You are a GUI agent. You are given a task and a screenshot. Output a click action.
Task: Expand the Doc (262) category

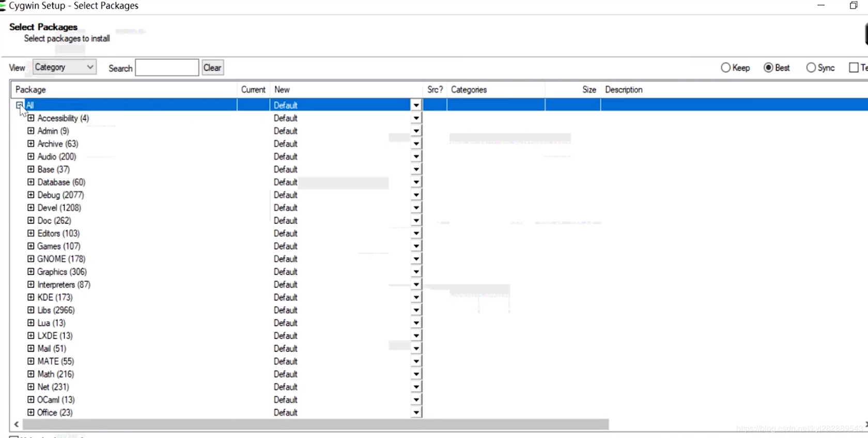click(31, 220)
